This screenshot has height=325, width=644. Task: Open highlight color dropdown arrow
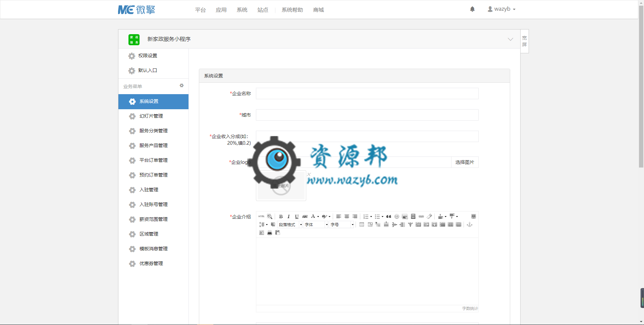329,216
